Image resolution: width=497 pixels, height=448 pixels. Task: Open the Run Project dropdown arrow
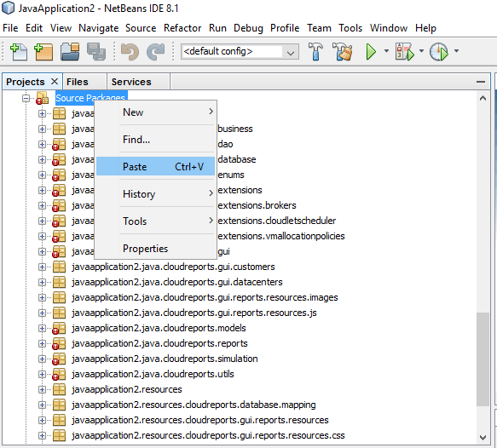386,50
